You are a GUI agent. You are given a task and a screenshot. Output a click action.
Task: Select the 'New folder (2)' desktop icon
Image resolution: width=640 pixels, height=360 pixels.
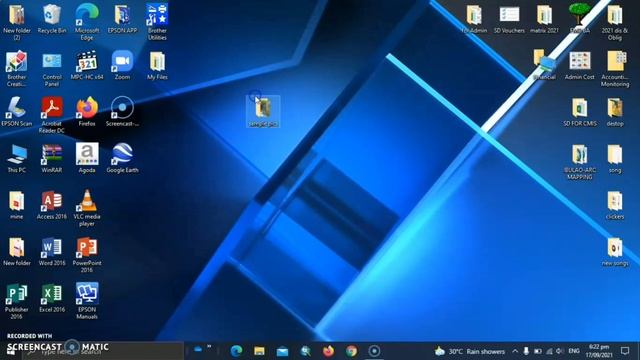17,21
